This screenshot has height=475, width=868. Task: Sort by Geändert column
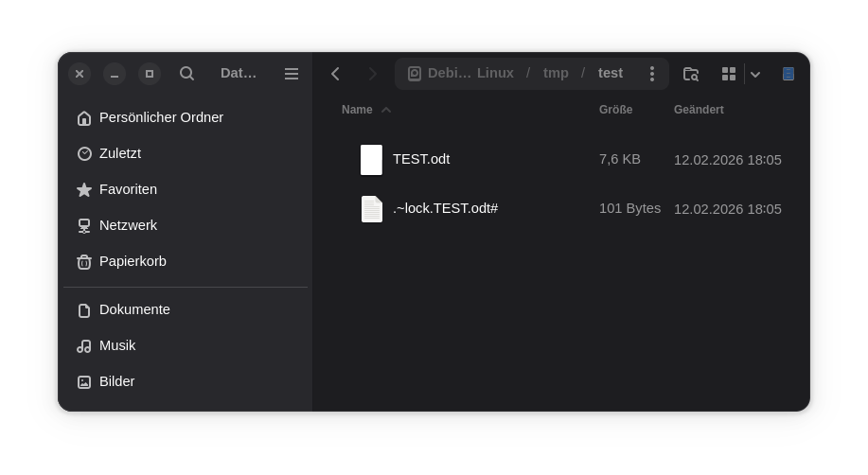pyautogui.click(x=699, y=110)
